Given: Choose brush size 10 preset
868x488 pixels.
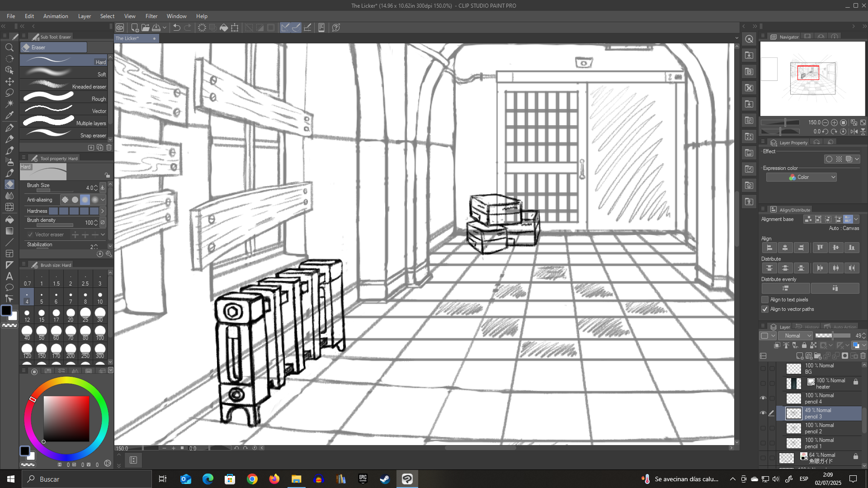Looking at the screenshot, I should [x=100, y=298].
